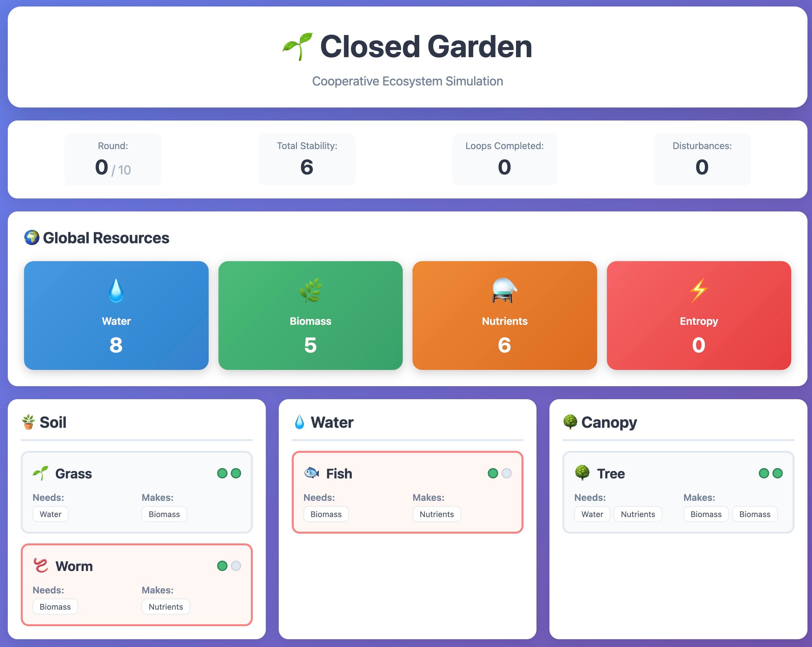The image size is (812, 647).
Task: Click the Water tag under Grass Needs
Action: (x=51, y=514)
